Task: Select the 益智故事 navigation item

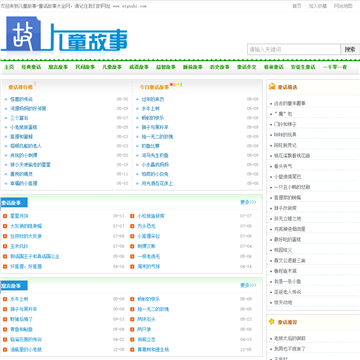Action: (x=166, y=67)
